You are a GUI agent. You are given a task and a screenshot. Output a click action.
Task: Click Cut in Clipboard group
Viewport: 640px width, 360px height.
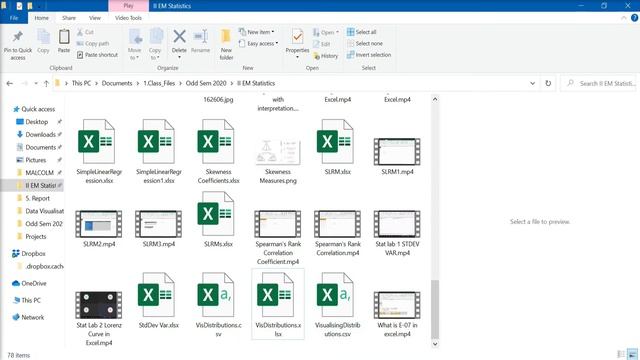pos(85,32)
